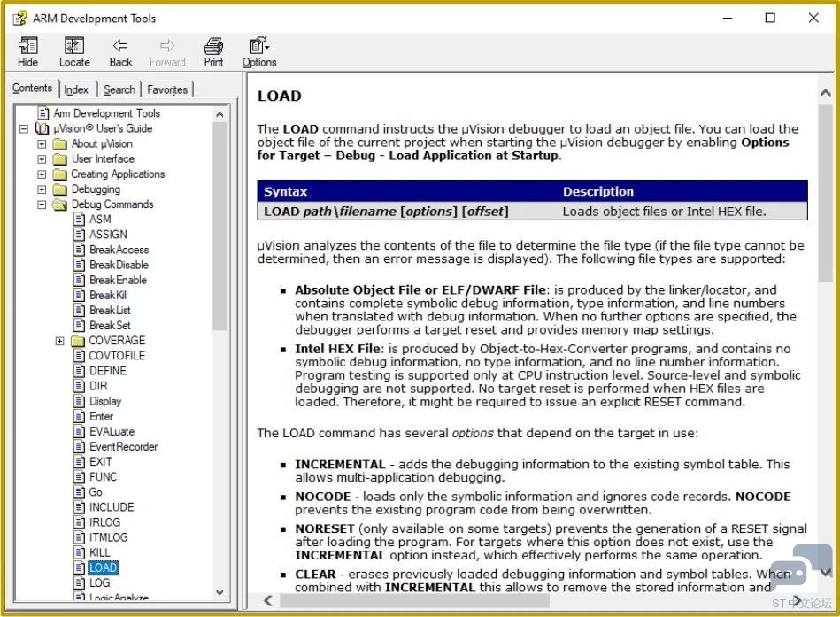Click the topic pane horizontal scrollbar thumb
Screen dimensions: 840x617
pos(414,601)
